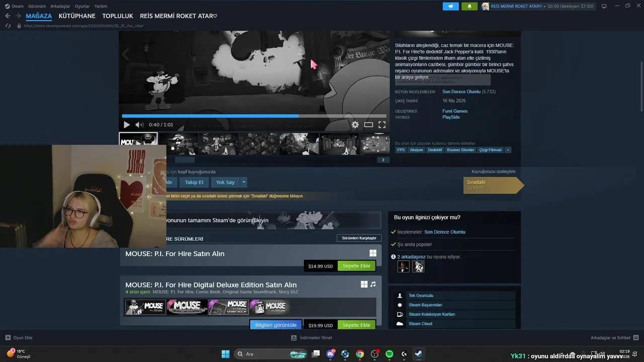Click the Takip Et button
The width and height of the screenshot is (644, 362).
coord(194,183)
